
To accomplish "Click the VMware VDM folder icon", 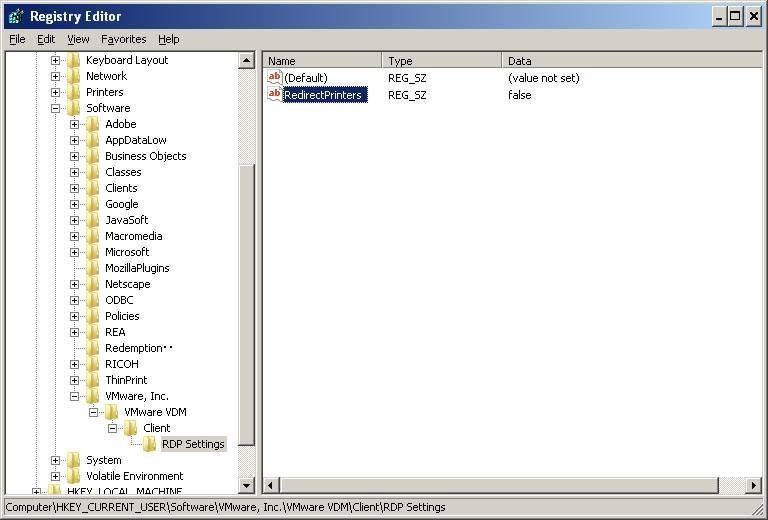I will click(112, 412).
